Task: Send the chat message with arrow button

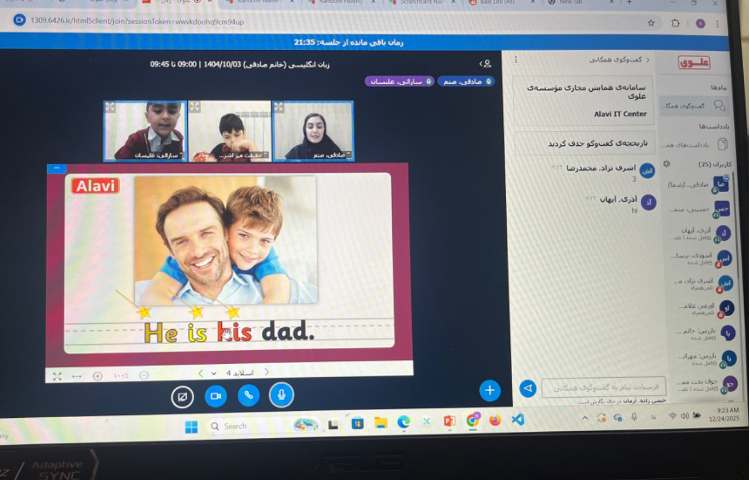Action: click(528, 388)
